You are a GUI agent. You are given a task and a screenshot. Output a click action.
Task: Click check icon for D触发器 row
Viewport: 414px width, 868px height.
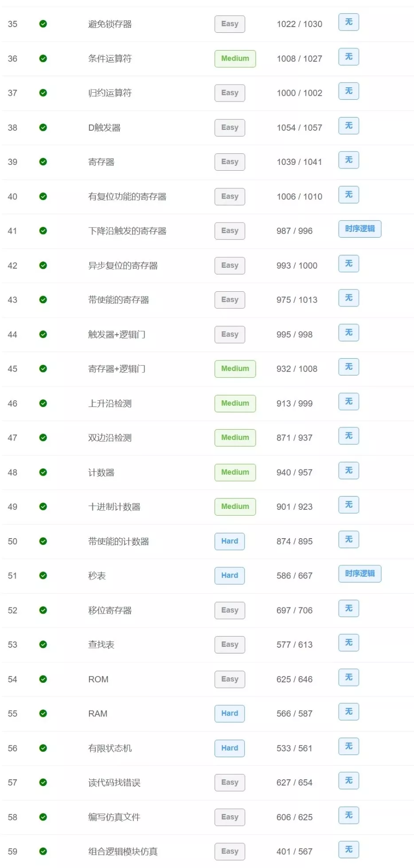[43, 128]
